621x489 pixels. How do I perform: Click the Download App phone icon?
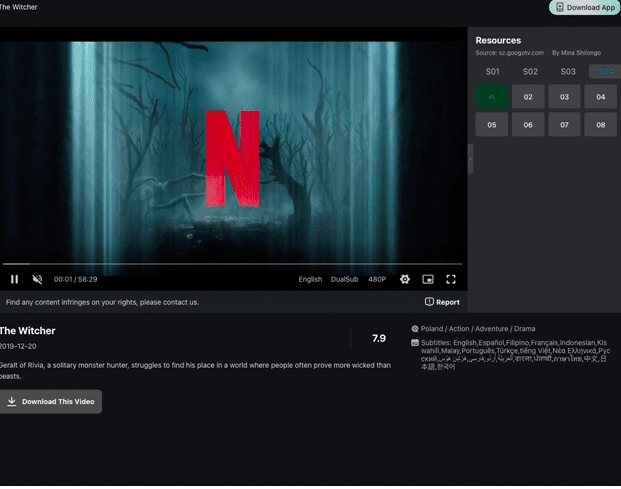coord(558,7)
